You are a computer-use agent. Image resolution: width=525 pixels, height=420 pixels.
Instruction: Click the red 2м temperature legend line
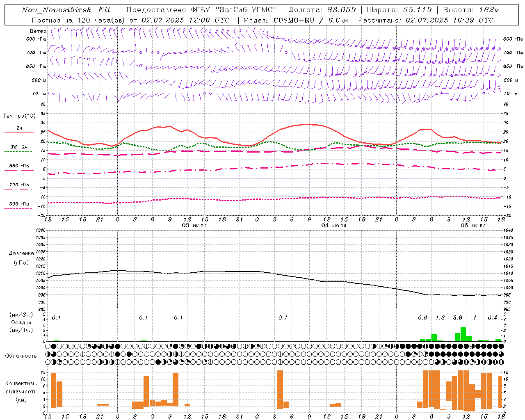coord(19,132)
